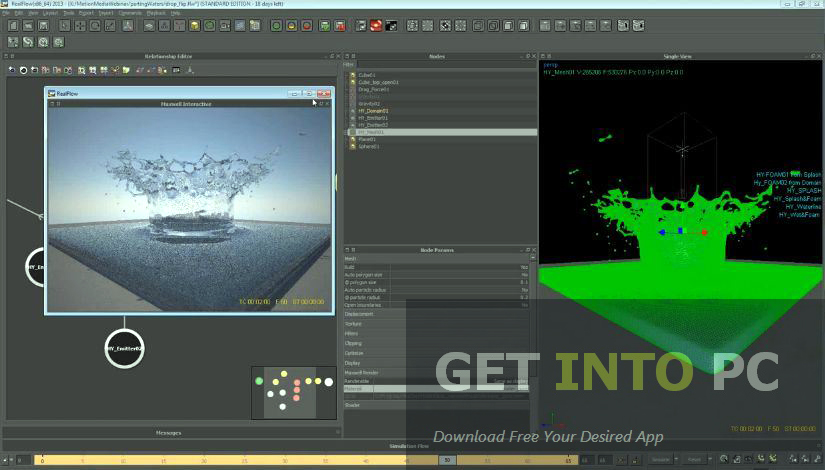Click the green mesh toolbar icon
Image resolution: width=825 pixels, height=470 pixels.
pos(325,25)
